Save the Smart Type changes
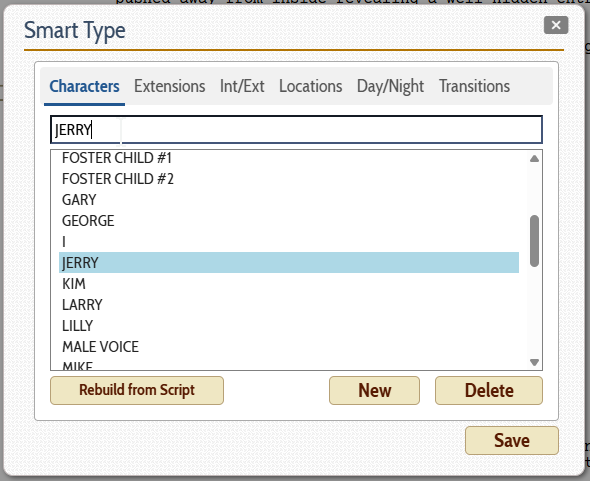Image resolution: width=590 pixels, height=481 pixels. [x=512, y=440]
